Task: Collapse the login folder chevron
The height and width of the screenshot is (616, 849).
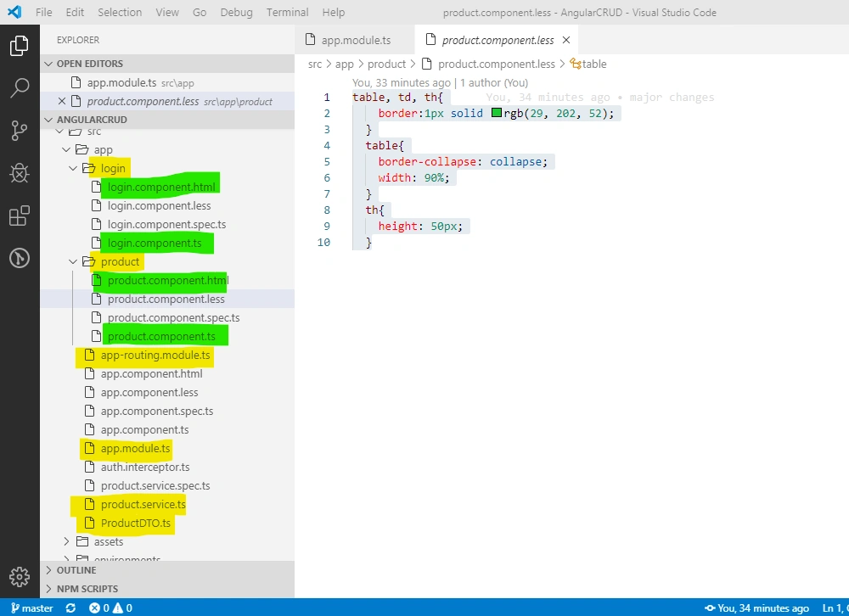Action: pyautogui.click(x=73, y=168)
